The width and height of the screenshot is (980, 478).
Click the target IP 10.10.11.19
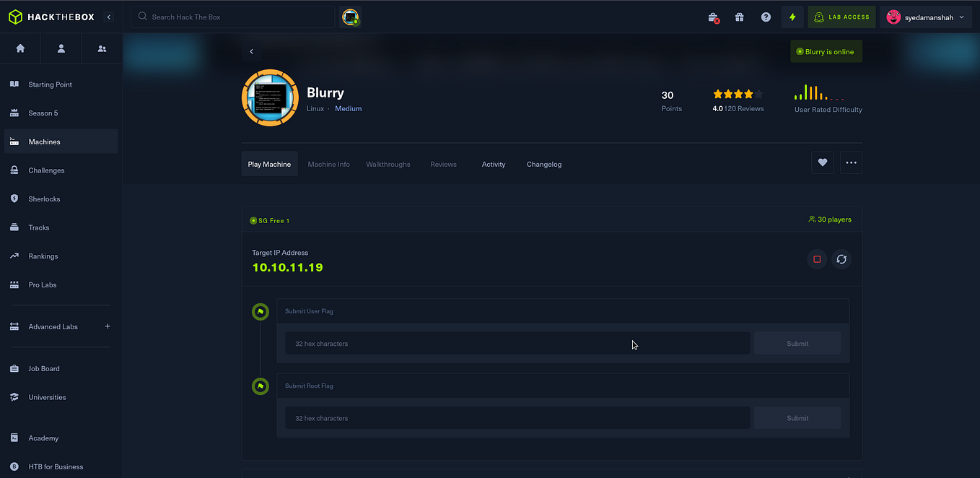(x=287, y=267)
